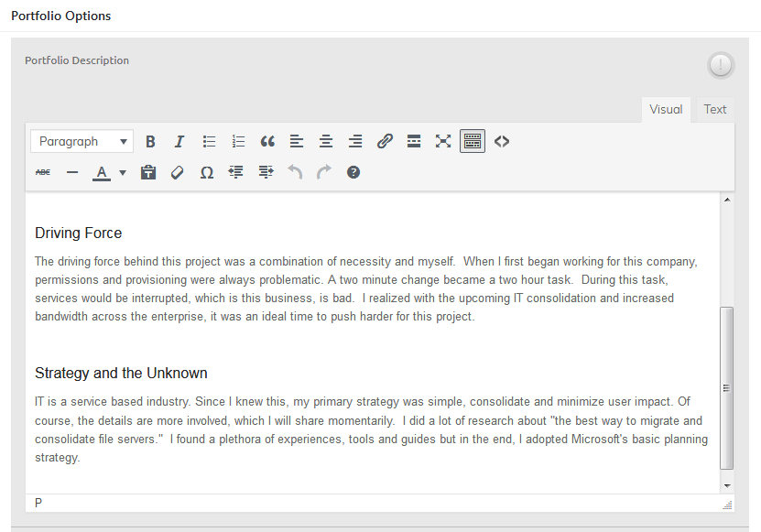
Task: Apply italic formatting to text
Action: [x=179, y=141]
